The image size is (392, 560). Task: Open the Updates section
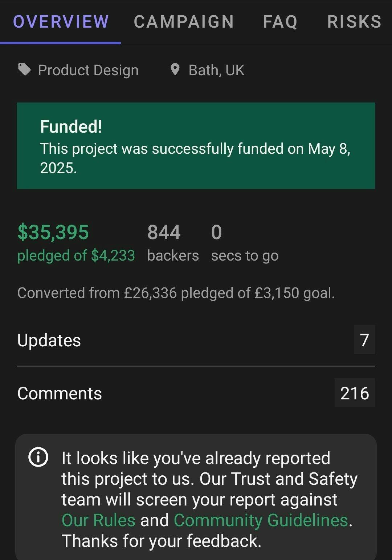coord(49,341)
